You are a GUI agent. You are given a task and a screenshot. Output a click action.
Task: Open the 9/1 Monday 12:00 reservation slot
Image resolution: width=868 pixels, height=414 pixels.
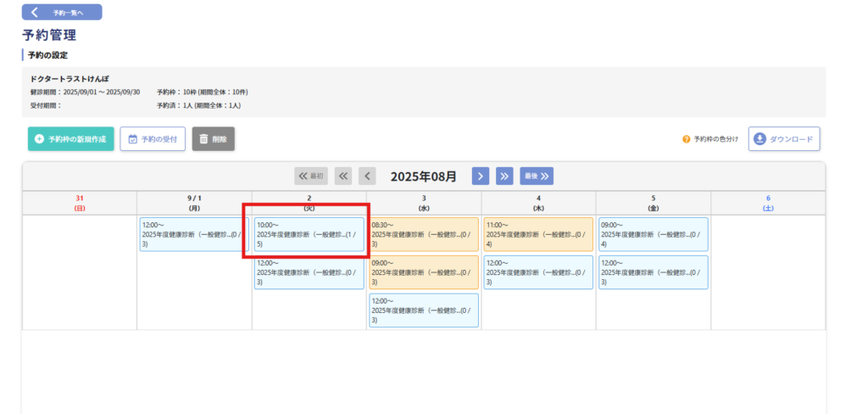(194, 234)
